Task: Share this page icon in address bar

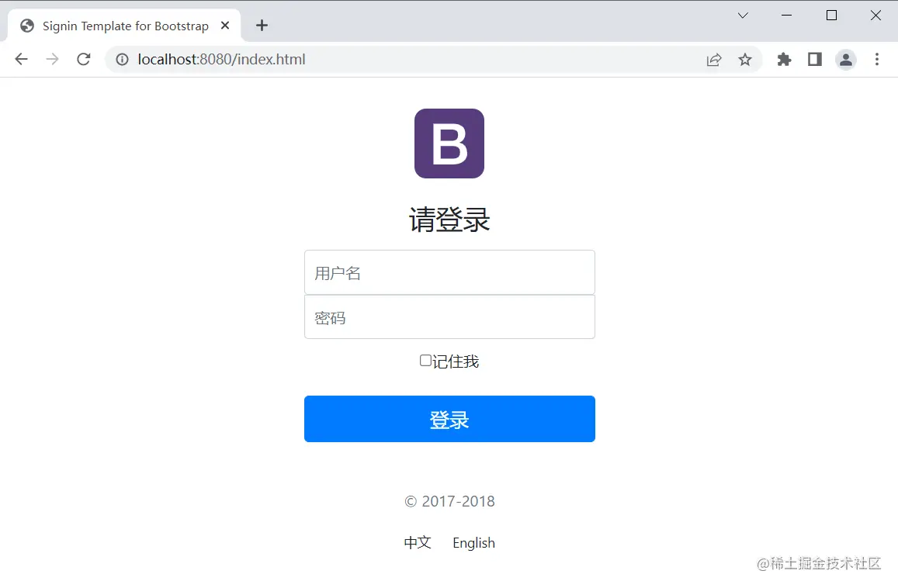Action: [713, 60]
